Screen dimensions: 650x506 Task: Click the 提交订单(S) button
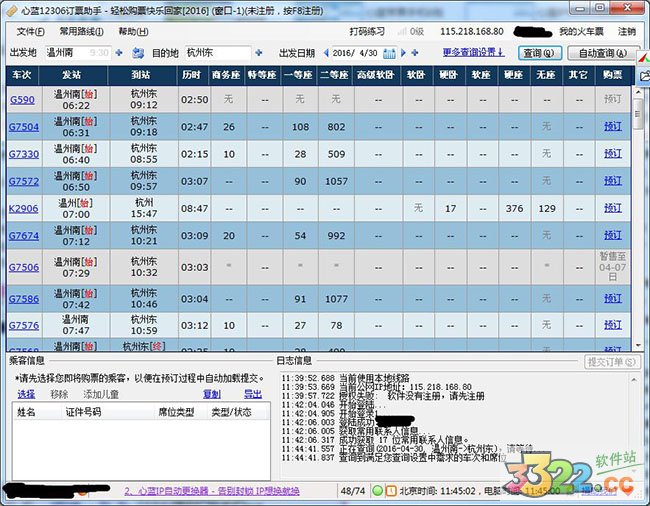point(612,362)
